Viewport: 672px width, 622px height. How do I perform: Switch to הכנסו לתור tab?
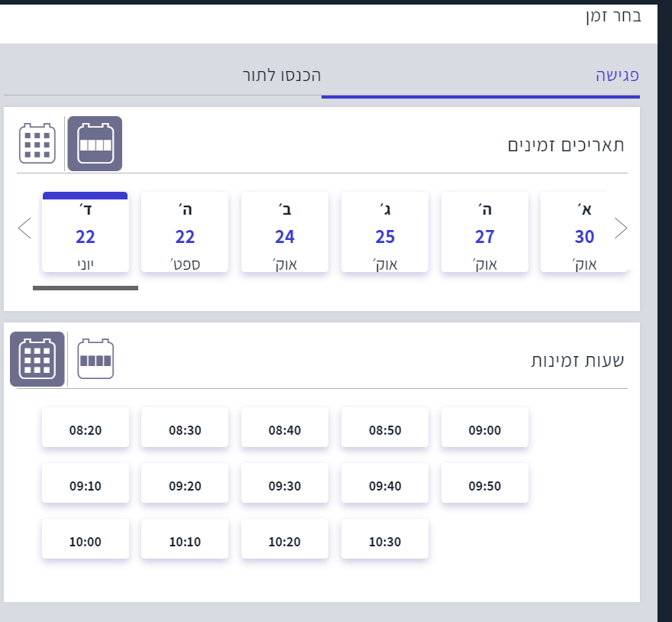[x=281, y=76]
